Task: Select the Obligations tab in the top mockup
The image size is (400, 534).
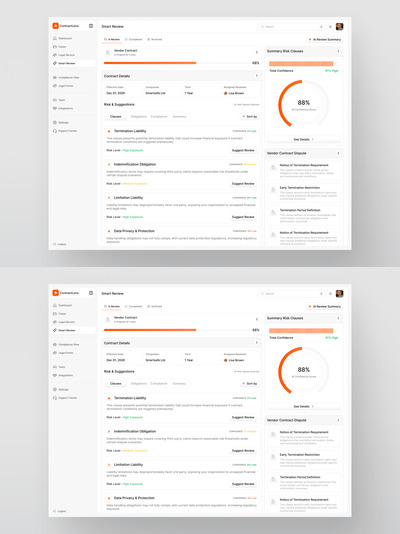Action: [x=139, y=116]
